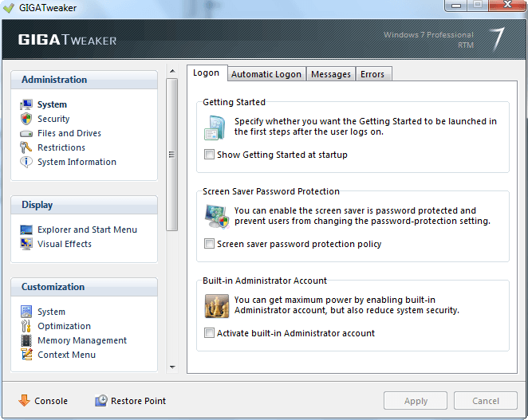
Task: Open the Messages tab
Action: pyautogui.click(x=331, y=74)
